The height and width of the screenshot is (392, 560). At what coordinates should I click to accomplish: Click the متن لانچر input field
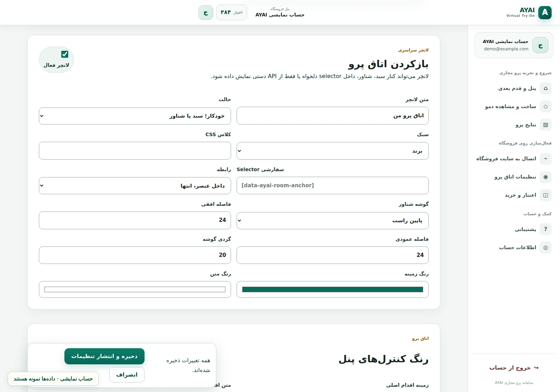(332, 116)
